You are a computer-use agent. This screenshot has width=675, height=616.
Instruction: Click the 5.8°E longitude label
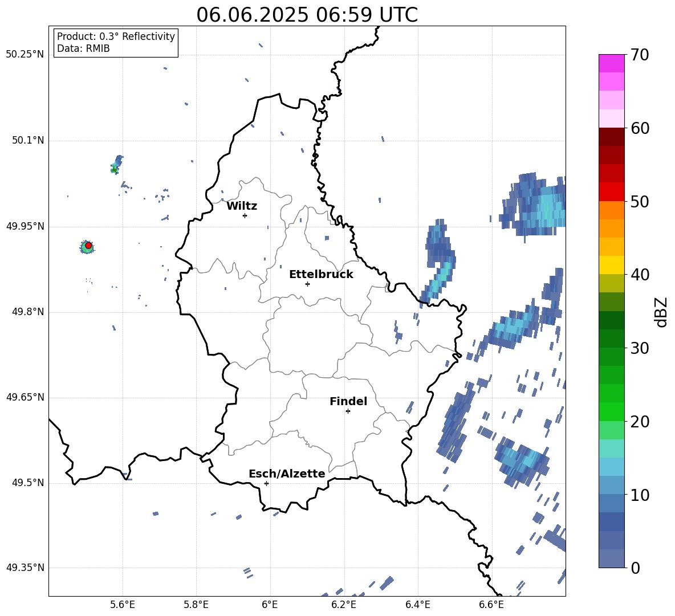(x=196, y=605)
